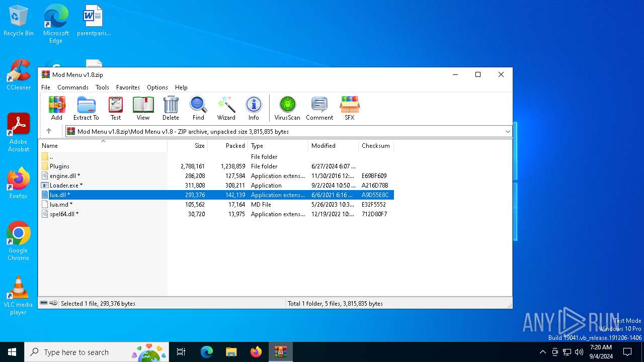The height and width of the screenshot is (362, 644).
Task: Open the Options menu
Action: point(157,87)
